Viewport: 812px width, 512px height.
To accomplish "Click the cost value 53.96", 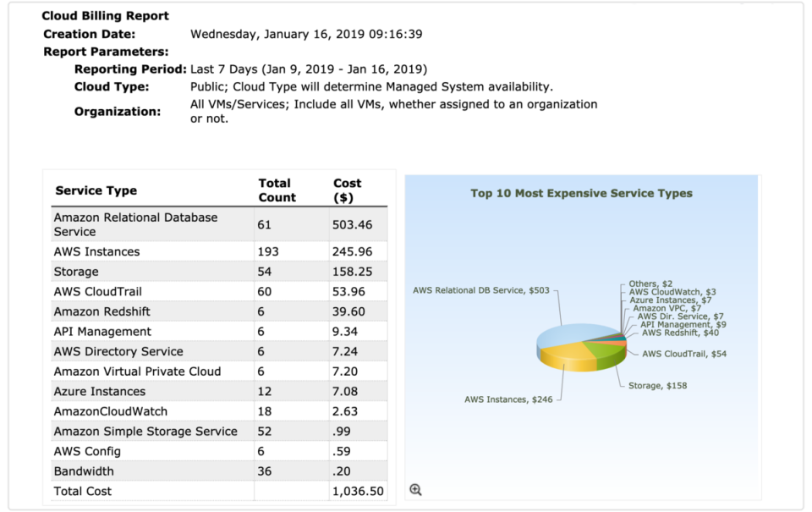I will [x=348, y=291].
